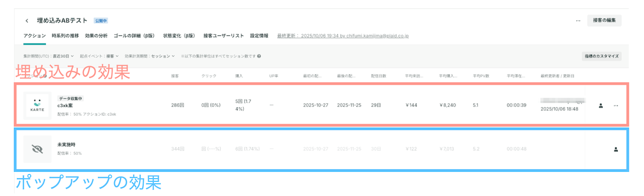Click the user icon in 未実施時 row

click(x=616, y=149)
